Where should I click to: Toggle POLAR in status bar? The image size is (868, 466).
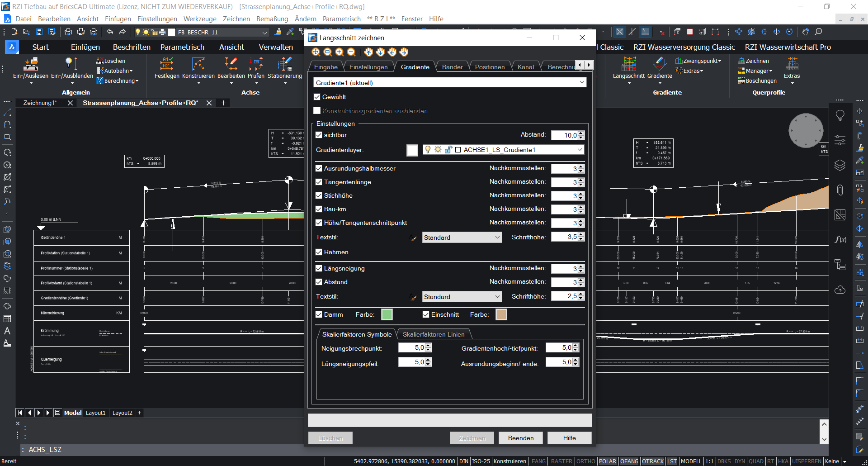(x=608, y=461)
